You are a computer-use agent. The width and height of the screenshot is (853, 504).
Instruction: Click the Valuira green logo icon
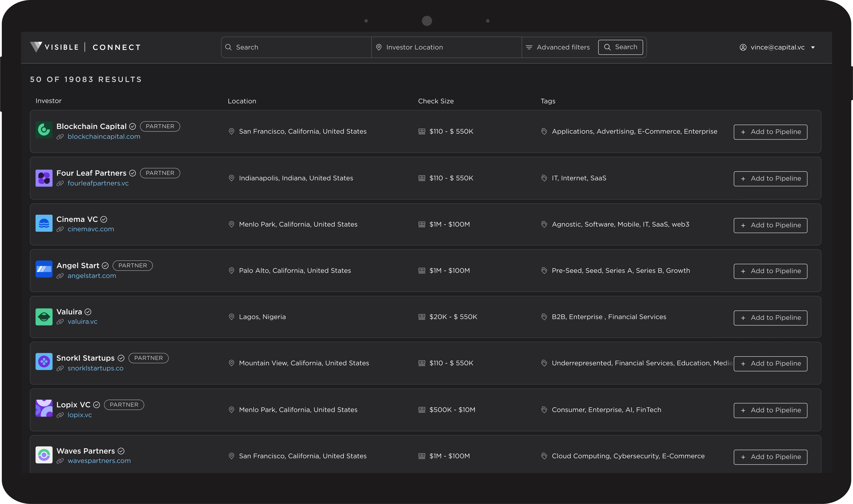[44, 317]
